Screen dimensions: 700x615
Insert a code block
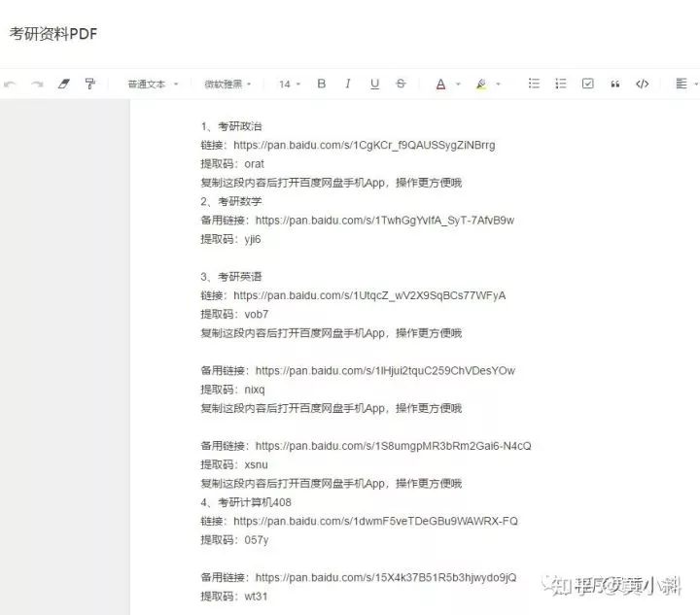642,84
